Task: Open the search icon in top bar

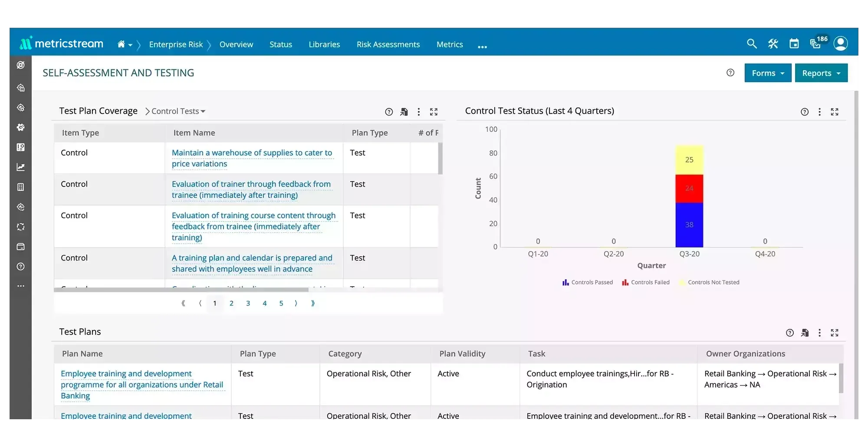Action: (x=752, y=44)
